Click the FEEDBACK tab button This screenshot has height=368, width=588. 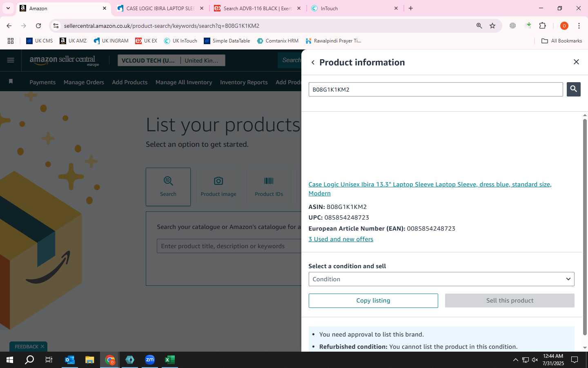(x=27, y=347)
